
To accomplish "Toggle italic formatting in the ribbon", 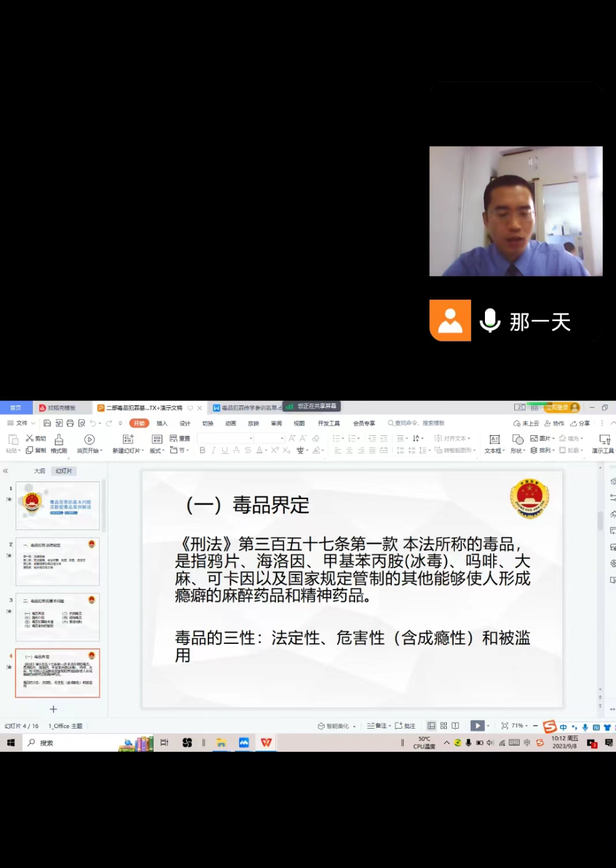I will pyautogui.click(x=213, y=450).
